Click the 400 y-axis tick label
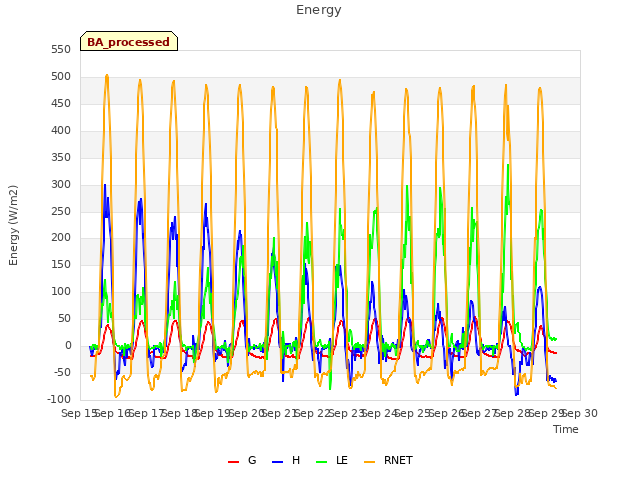The width and height of the screenshot is (640, 480). (x=61, y=130)
